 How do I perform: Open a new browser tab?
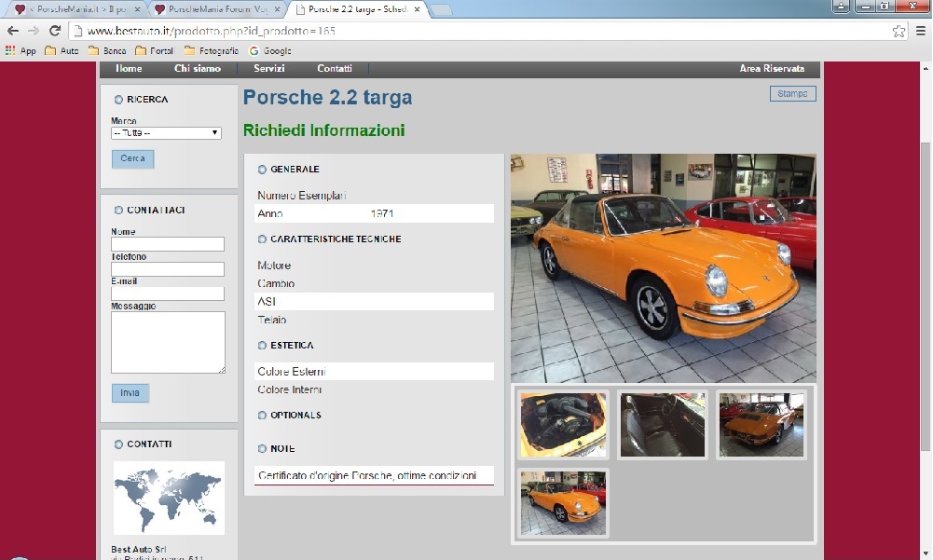(x=440, y=10)
